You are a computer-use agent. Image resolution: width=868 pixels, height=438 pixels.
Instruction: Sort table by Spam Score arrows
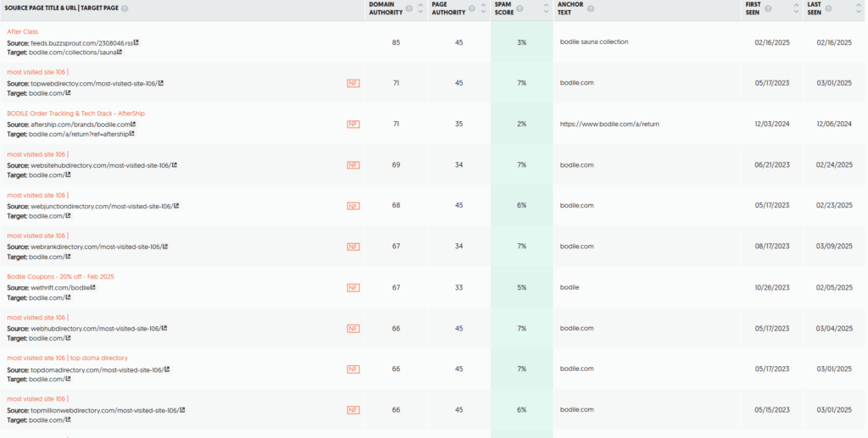(546, 8)
